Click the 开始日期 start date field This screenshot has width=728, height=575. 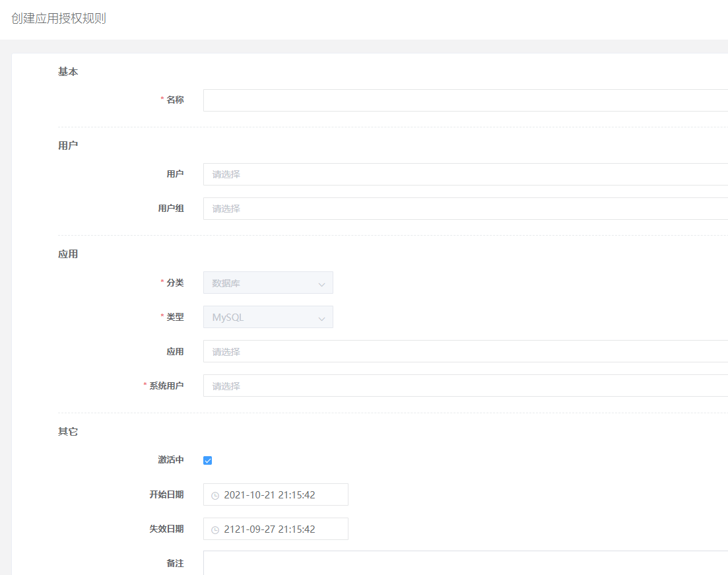[276, 494]
